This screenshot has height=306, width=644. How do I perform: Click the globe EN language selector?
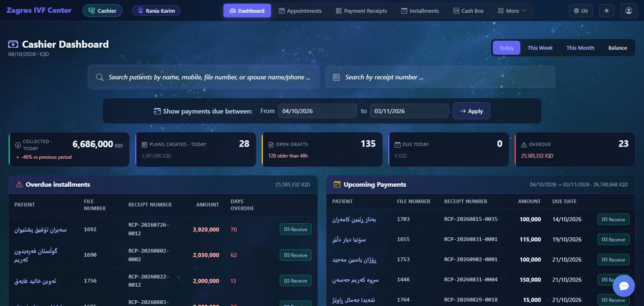581,11
